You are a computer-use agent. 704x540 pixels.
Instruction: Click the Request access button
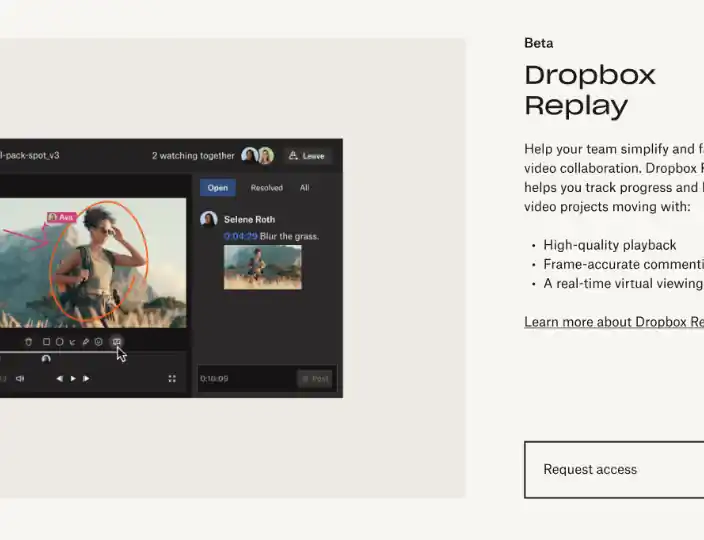[614, 470]
